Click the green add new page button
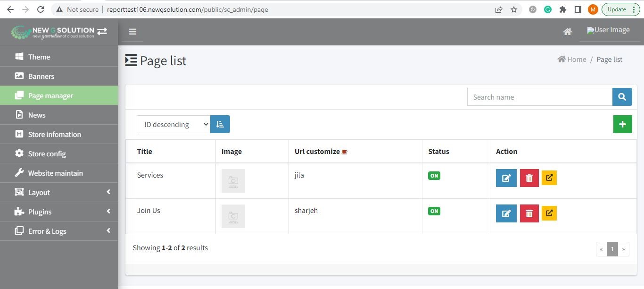644x289 pixels. (622, 124)
